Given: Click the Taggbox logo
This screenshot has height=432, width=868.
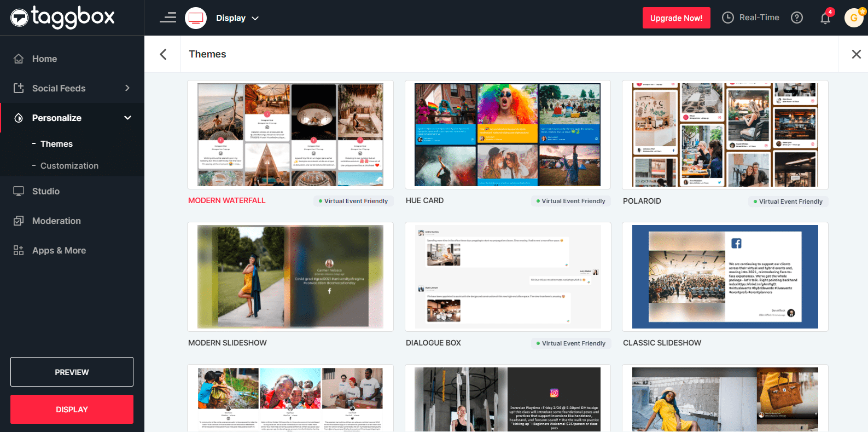Looking at the screenshot, I should click(62, 18).
